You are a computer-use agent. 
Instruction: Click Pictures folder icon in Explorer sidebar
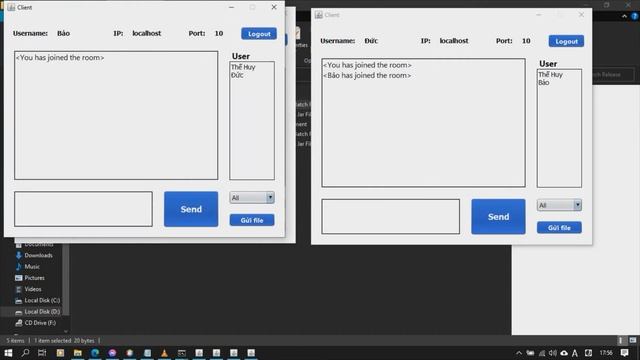[19, 278]
